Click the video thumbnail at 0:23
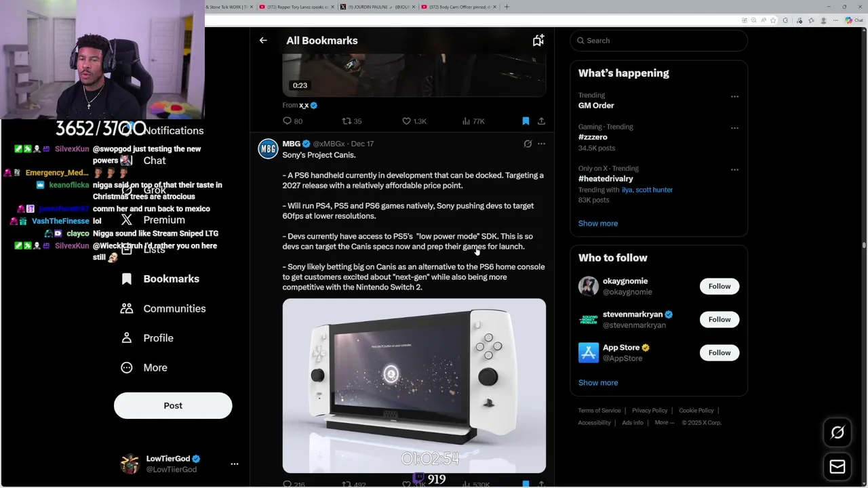 414,75
